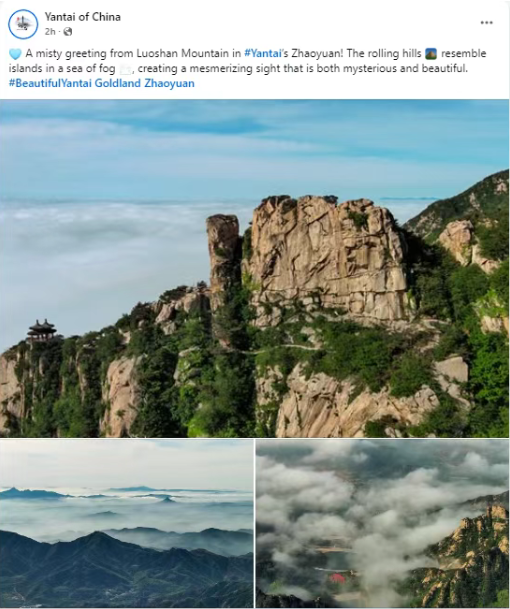Open the Yantai of China profile avatar

pos(23,24)
